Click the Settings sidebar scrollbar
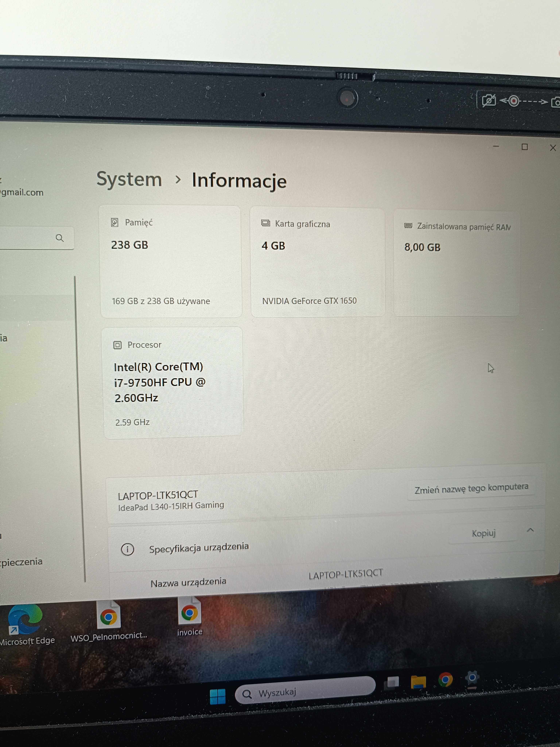This screenshot has height=747, width=560. tap(80, 429)
